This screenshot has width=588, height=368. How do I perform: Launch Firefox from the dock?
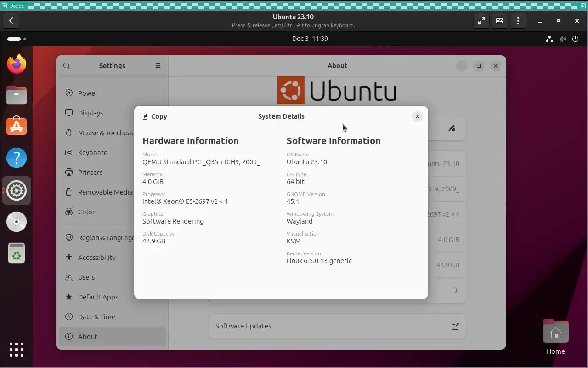pos(17,64)
